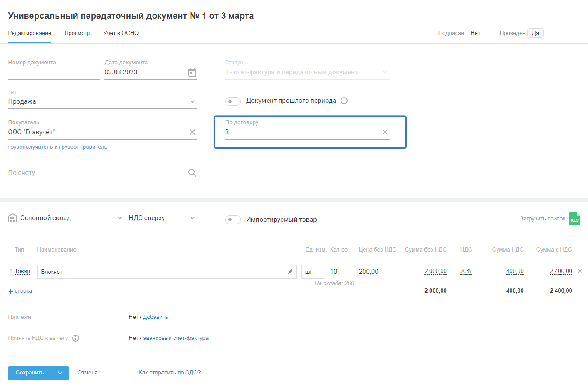The image size is (588, 388).
Task: Click info icon beside Документ прошлого периода
Action: [344, 101]
